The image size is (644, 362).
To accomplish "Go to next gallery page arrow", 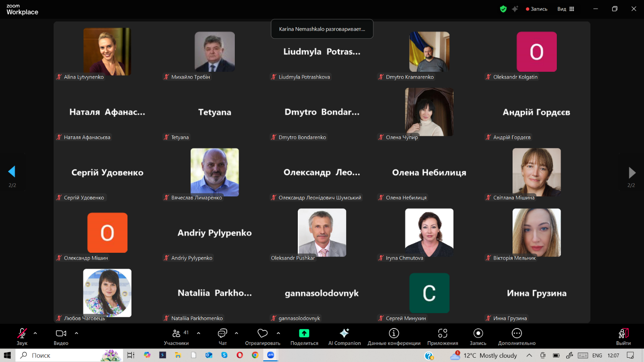I will 632,173.
